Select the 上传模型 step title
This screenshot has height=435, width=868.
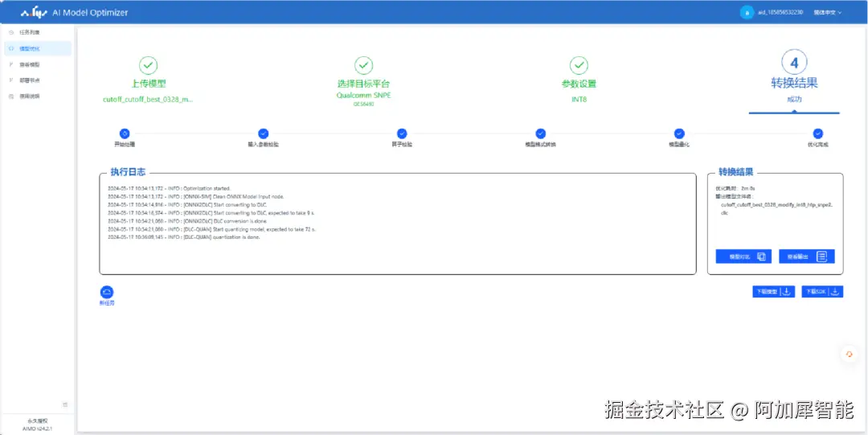click(x=149, y=84)
